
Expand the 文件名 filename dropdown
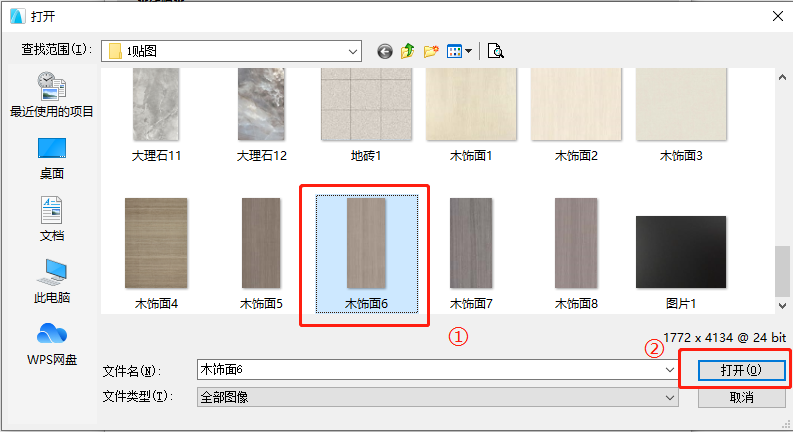(x=669, y=370)
